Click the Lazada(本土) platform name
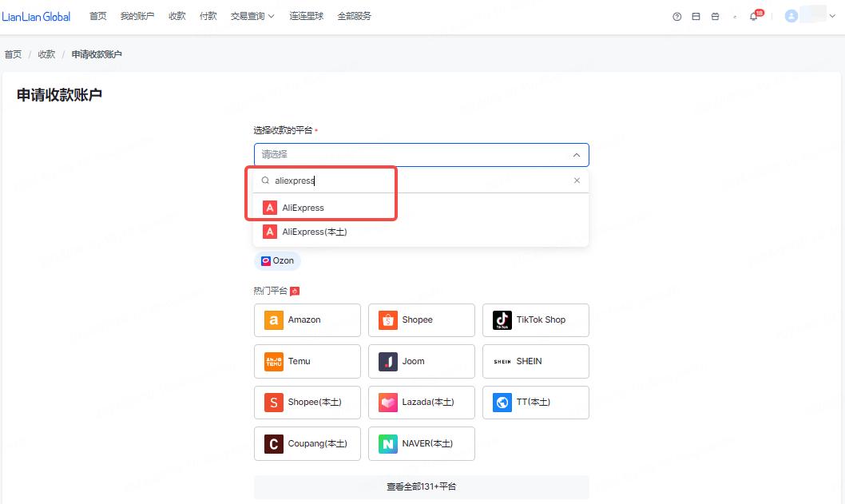Screen dimensions: 845x504 coord(428,402)
